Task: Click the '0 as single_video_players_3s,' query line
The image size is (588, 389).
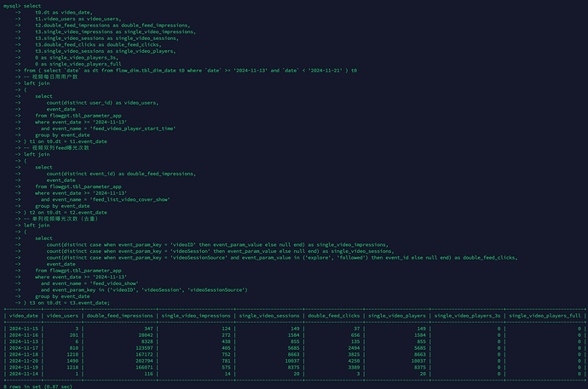Action: [77, 58]
